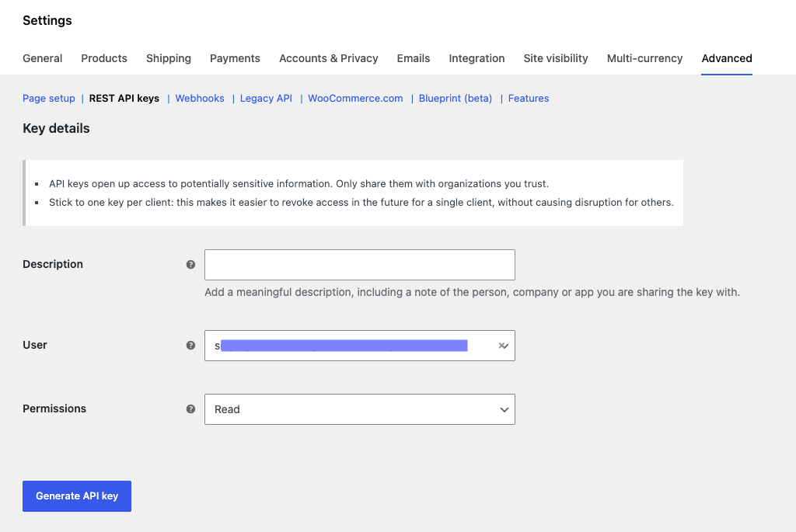Switch to the Multi-currency tab
Image resolution: width=796 pixels, height=532 pixels.
coord(644,58)
